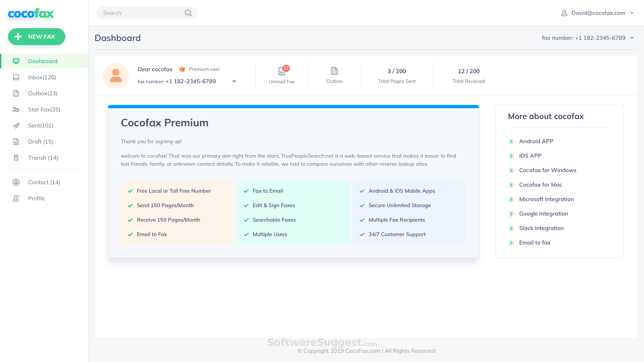Expand the David@cocofax.com account dropdown
The height and width of the screenshot is (362, 644).
point(632,13)
